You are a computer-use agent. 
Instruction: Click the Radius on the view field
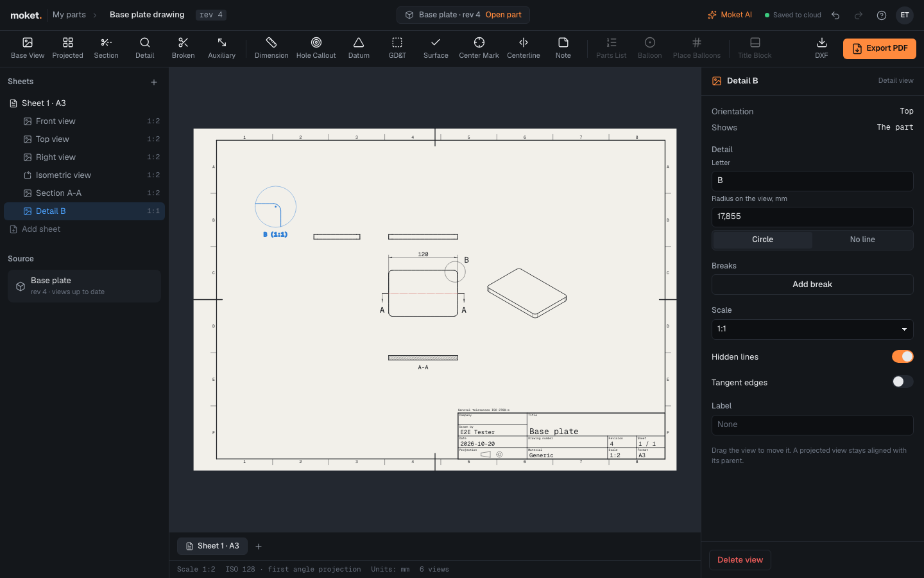[812, 216]
